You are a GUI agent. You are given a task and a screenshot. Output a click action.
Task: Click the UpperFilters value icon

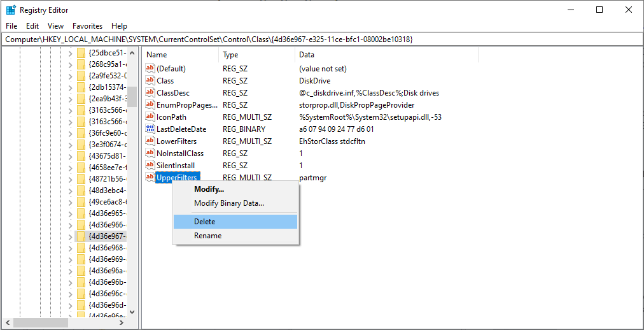[150, 178]
